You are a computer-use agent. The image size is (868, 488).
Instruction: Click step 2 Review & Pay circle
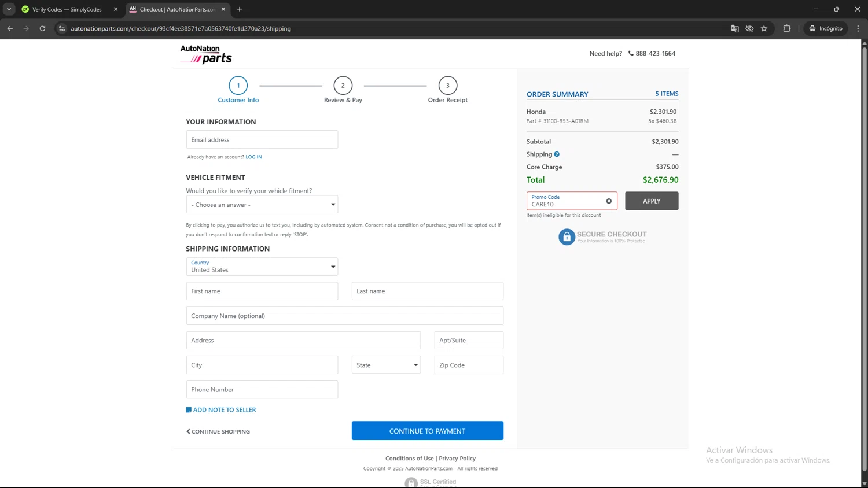[343, 86]
